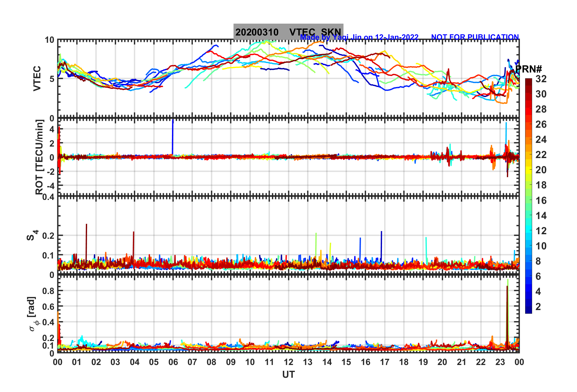Click the plot title '20200310 VTEC SKN'
Image resolution: width=577 pixels, height=392 pixels.
pos(288,32)
